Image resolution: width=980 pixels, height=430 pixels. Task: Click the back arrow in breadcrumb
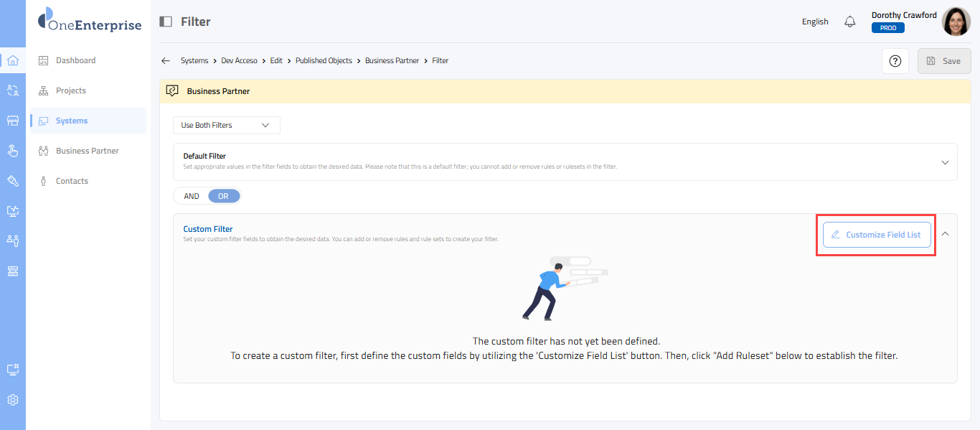coord(166,61)
